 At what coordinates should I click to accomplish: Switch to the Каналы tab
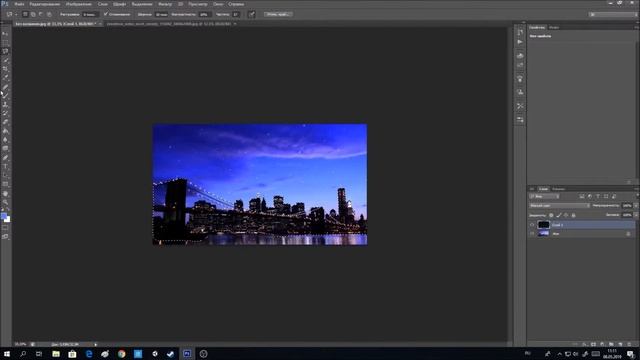point(558,189)
